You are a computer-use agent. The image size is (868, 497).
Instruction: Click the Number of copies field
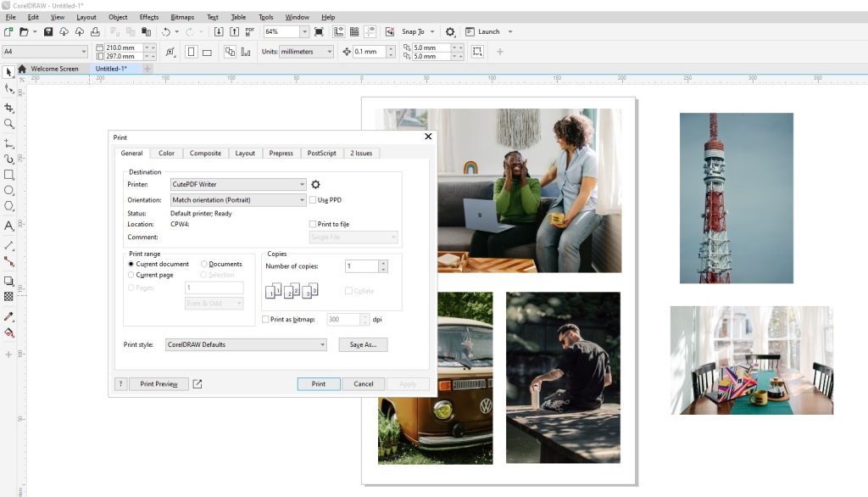[360, 266]
